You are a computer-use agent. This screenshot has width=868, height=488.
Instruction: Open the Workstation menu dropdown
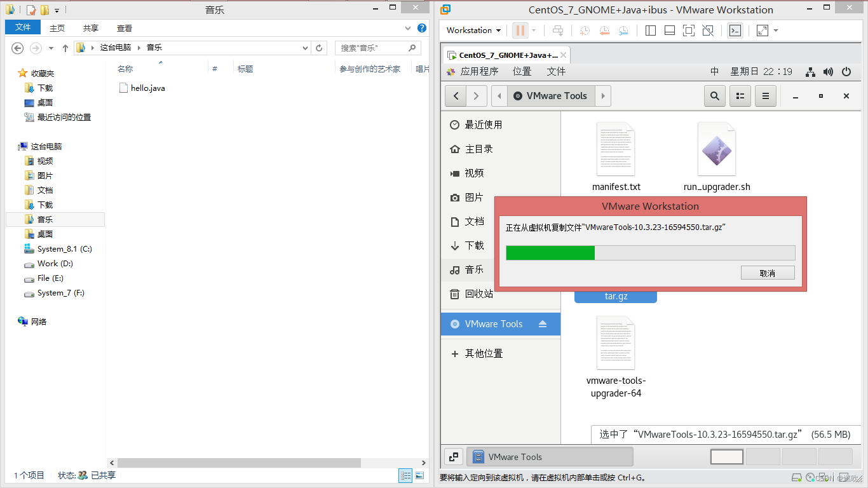(473, 30)
